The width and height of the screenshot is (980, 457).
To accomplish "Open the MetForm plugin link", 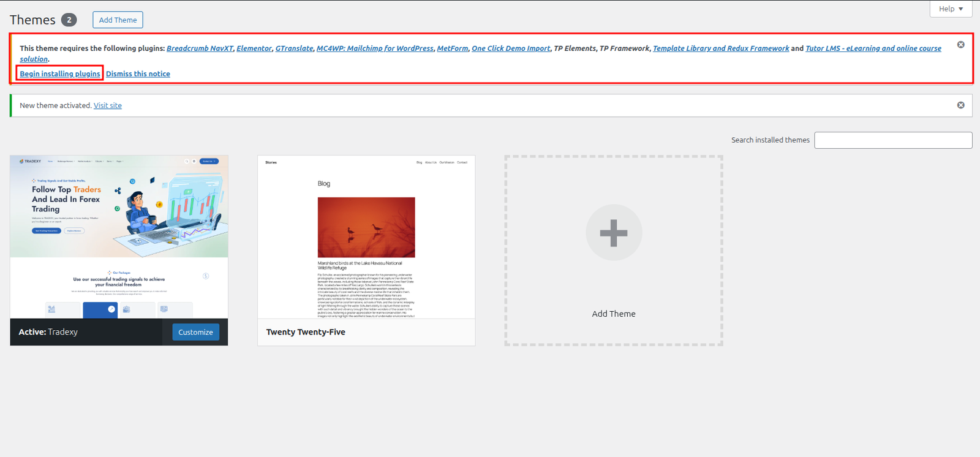I will pyautogui.click(x=452, y=48).
